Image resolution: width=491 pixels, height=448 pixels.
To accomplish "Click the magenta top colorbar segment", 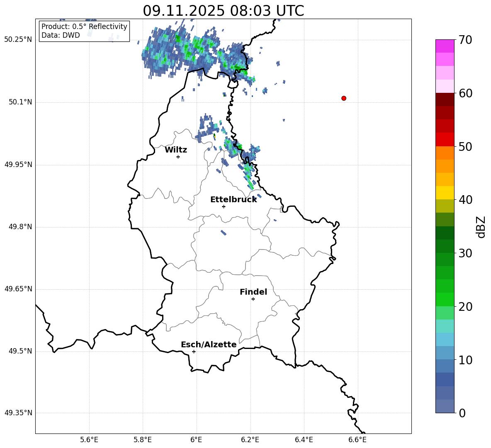I will (445, 46).
